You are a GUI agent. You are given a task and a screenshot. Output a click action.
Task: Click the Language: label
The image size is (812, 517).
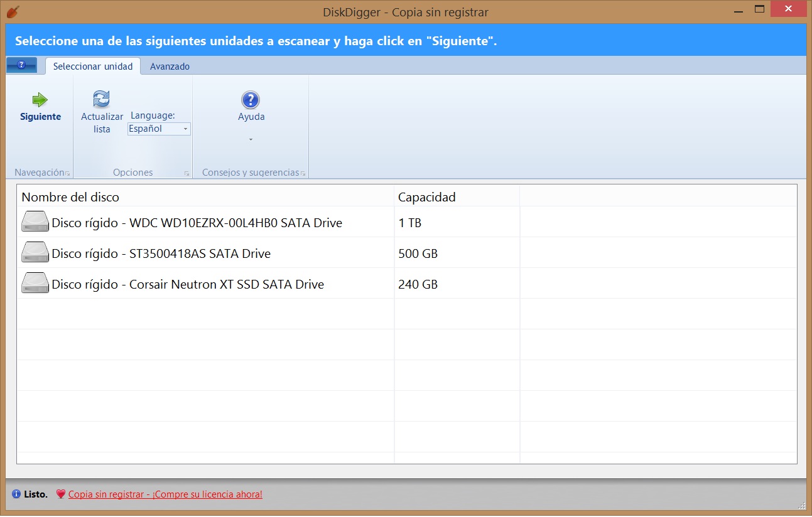(153, 115)
